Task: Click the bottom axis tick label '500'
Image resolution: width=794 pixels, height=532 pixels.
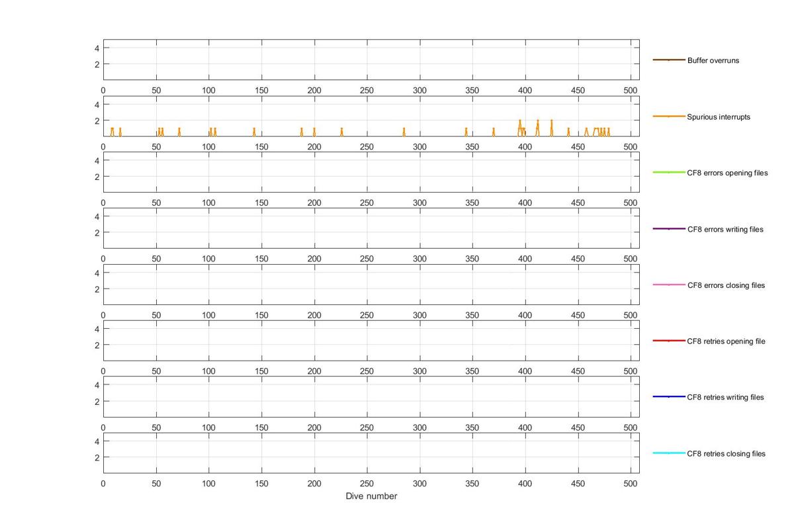Action: point(631,484)
